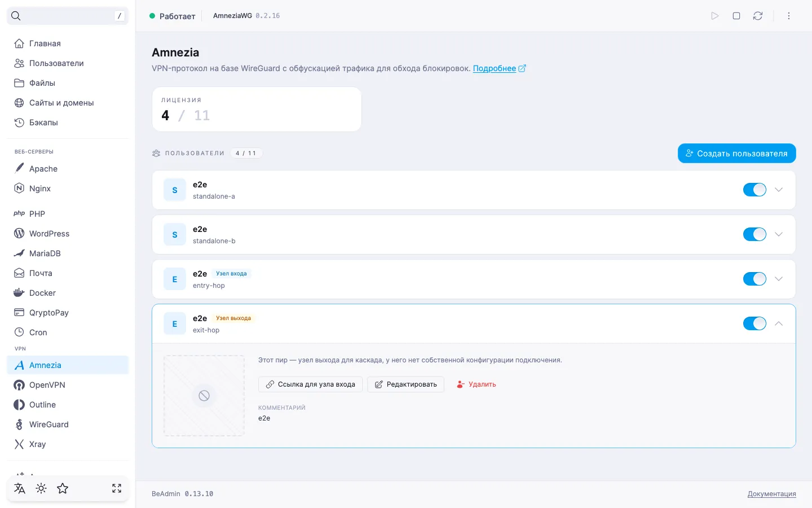This screenshot has height=508, width=812.
Task: Open QryptoPay page in sidebar
Action: pos(68,313)
